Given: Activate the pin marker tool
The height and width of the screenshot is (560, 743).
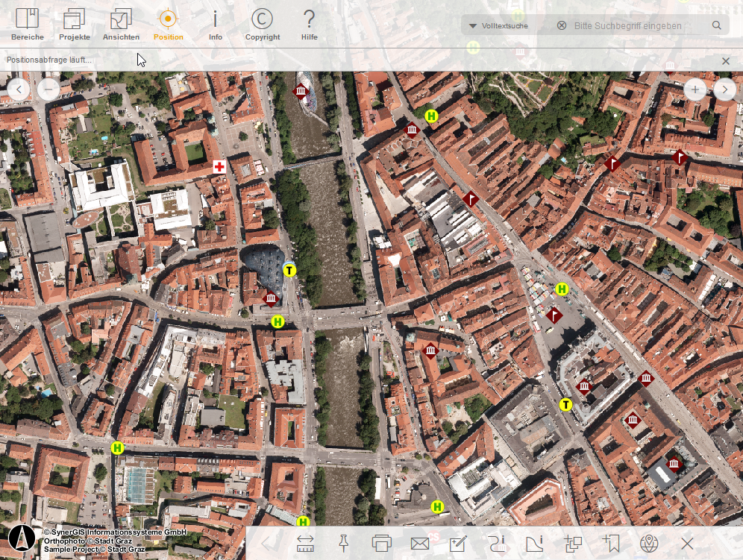Looking at the screenshot, I should pyautogui.click(x=345, y=544).
